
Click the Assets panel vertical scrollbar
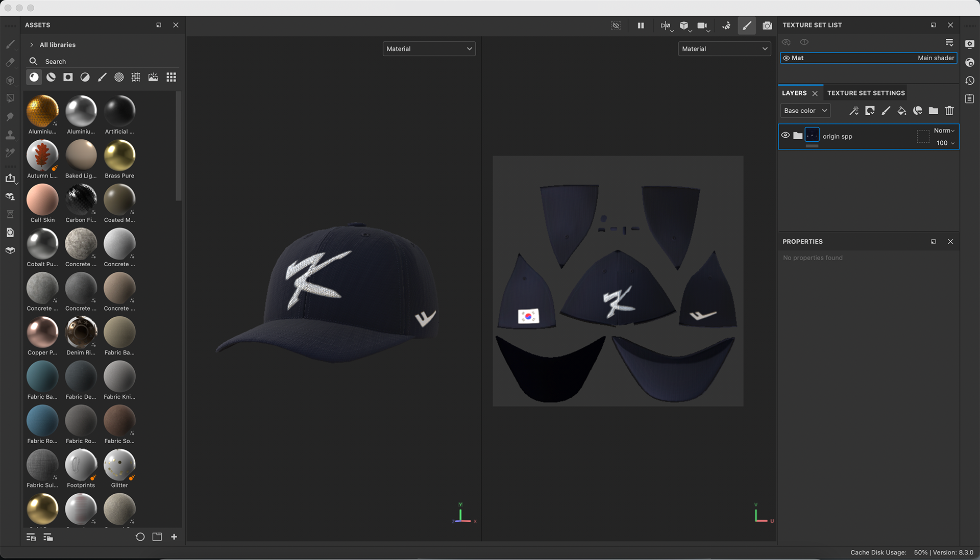[x=178, y=146]
